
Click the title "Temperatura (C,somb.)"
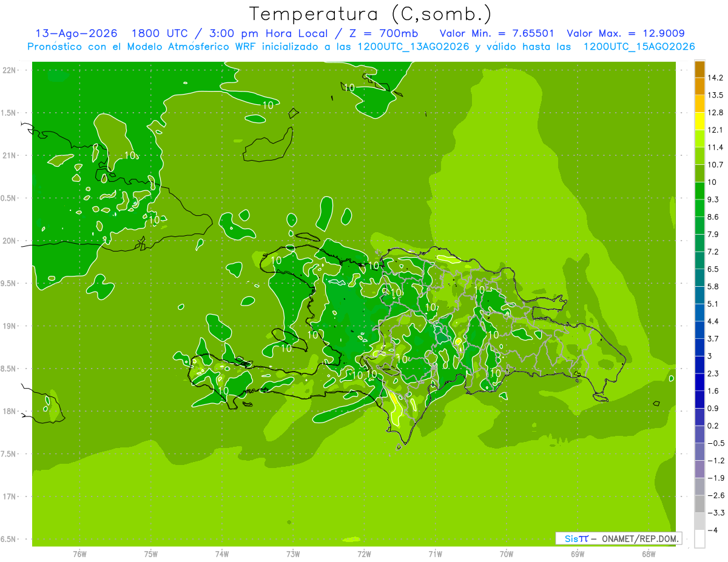pyautogui.click(x=371, y=14)
